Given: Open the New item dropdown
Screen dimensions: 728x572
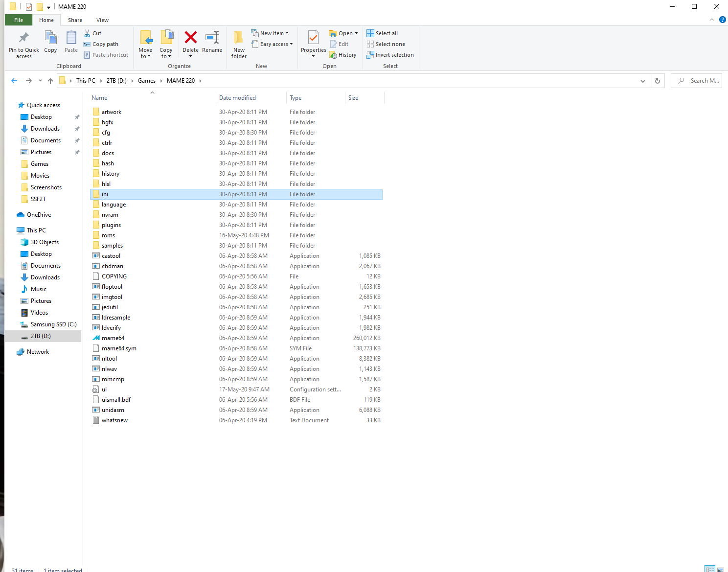Looking at the screenshot, I should 270,33.
